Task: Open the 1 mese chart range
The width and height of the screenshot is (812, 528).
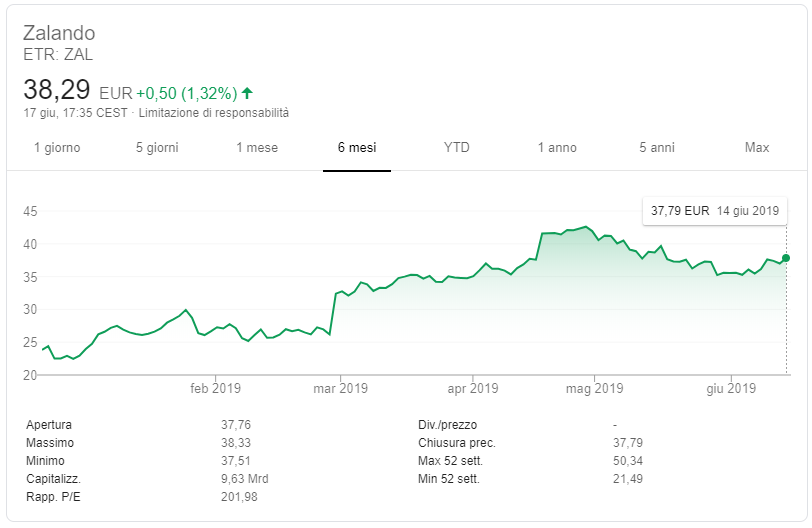Action: (x=257, y=148)
